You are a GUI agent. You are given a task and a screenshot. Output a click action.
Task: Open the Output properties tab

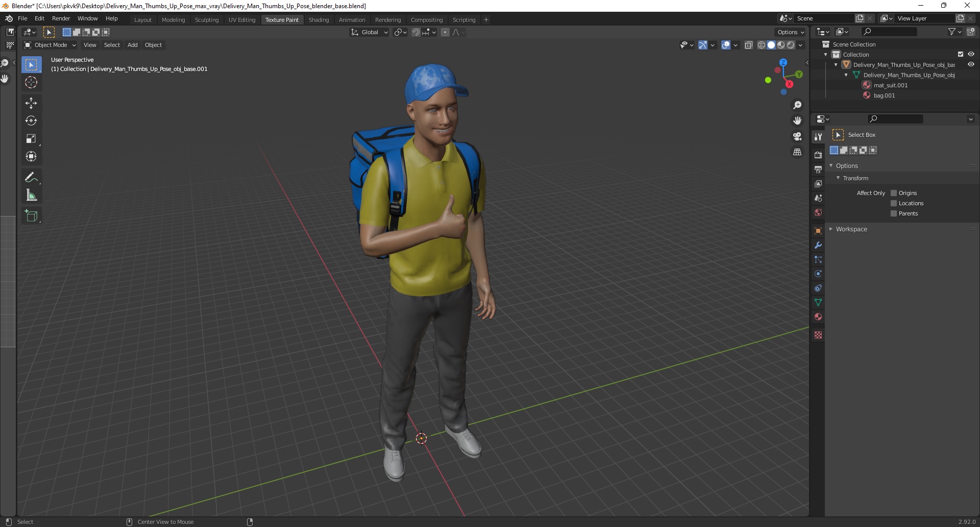coord(818,169)
